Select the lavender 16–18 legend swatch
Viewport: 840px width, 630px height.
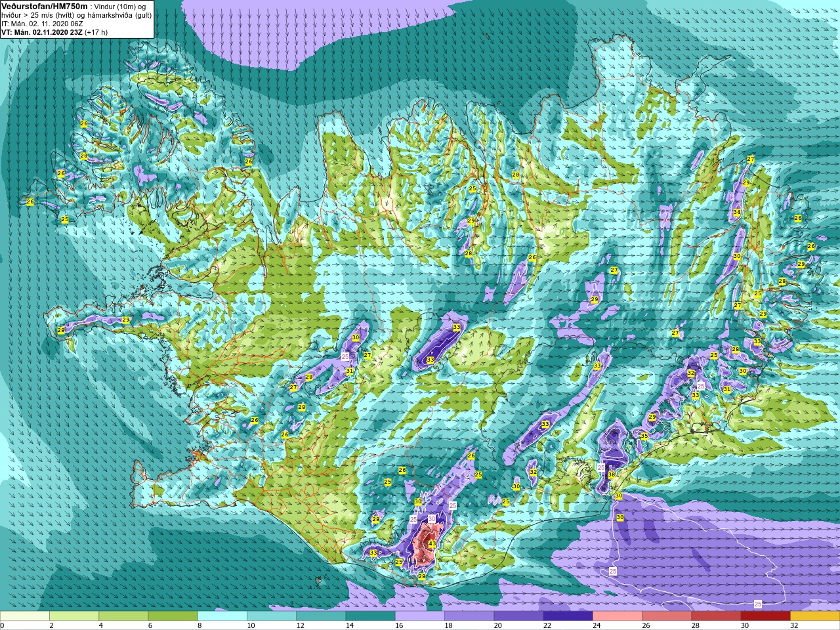[420, 616]
